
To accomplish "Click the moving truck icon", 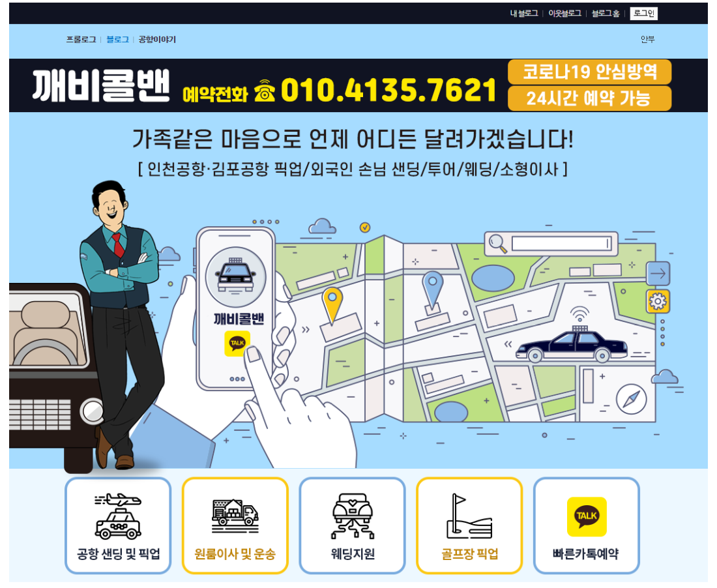I will (x=235, y=515).
